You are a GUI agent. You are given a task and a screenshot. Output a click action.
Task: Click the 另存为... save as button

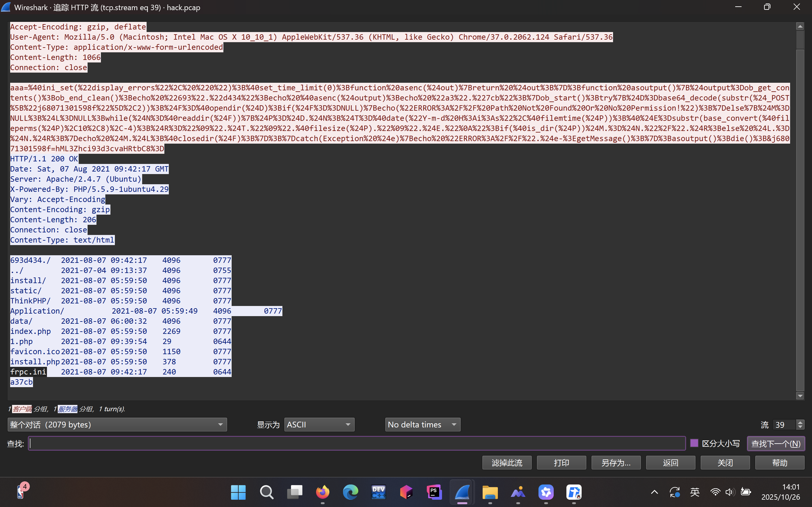point(616,463)
